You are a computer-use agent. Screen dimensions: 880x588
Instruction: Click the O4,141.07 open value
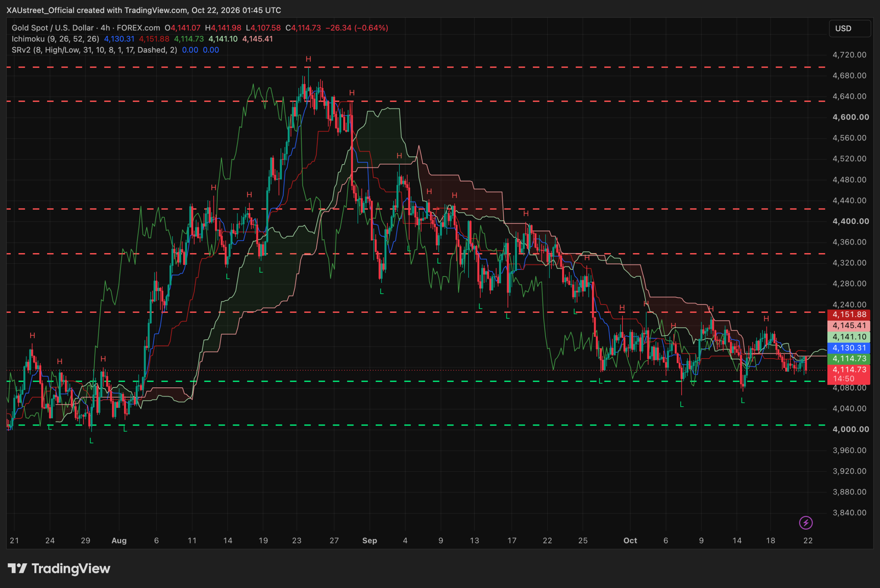coord(183,28)
